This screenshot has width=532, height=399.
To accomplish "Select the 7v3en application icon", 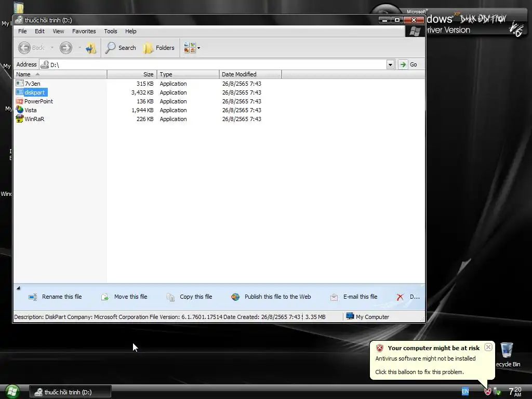I will (x=20, y=84).
